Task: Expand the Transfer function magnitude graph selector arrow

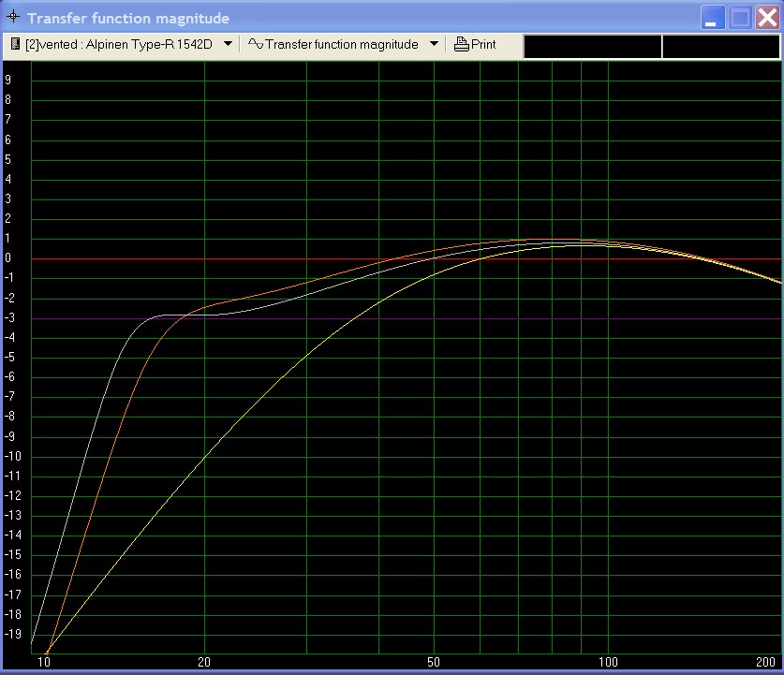Action: pyautogui.click(x=434, y=44)
